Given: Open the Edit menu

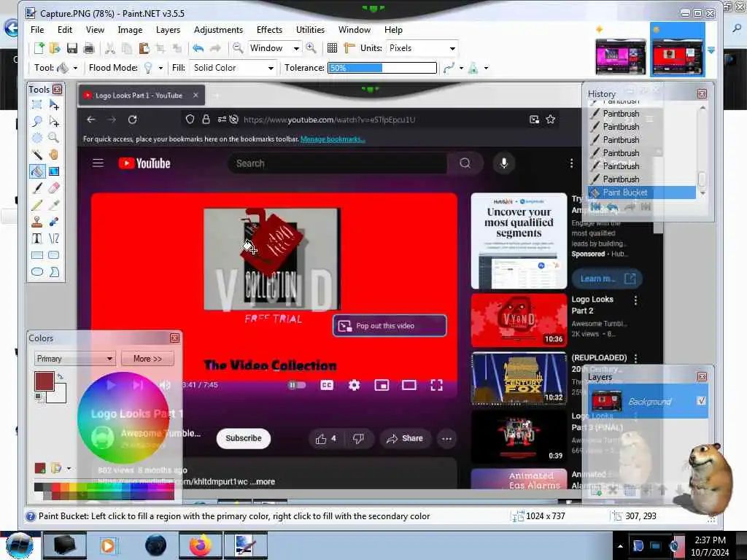Looking at the screenshot, I should (x=65, y=29).
